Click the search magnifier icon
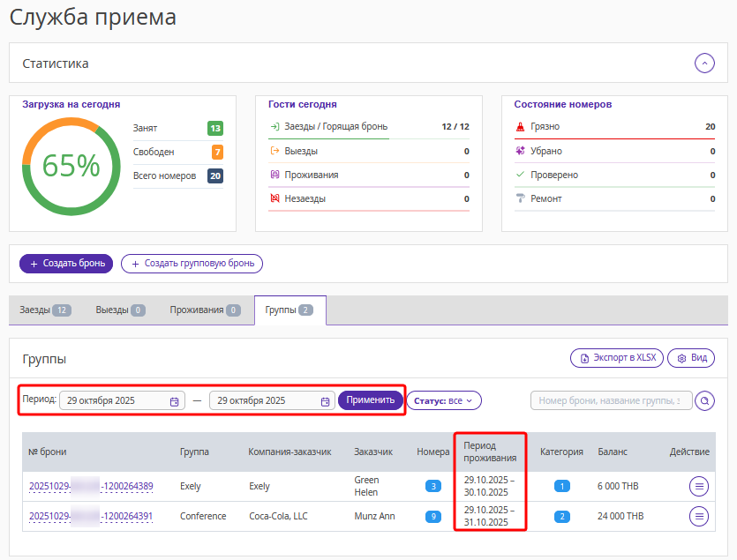The image size is (737, 560). [x=704, y=401]
